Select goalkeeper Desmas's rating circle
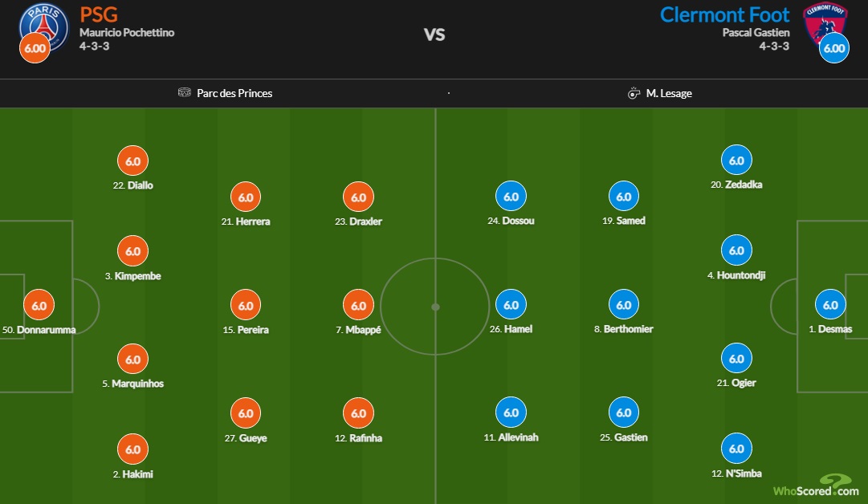The image size is (868, 504). (830, 305)
